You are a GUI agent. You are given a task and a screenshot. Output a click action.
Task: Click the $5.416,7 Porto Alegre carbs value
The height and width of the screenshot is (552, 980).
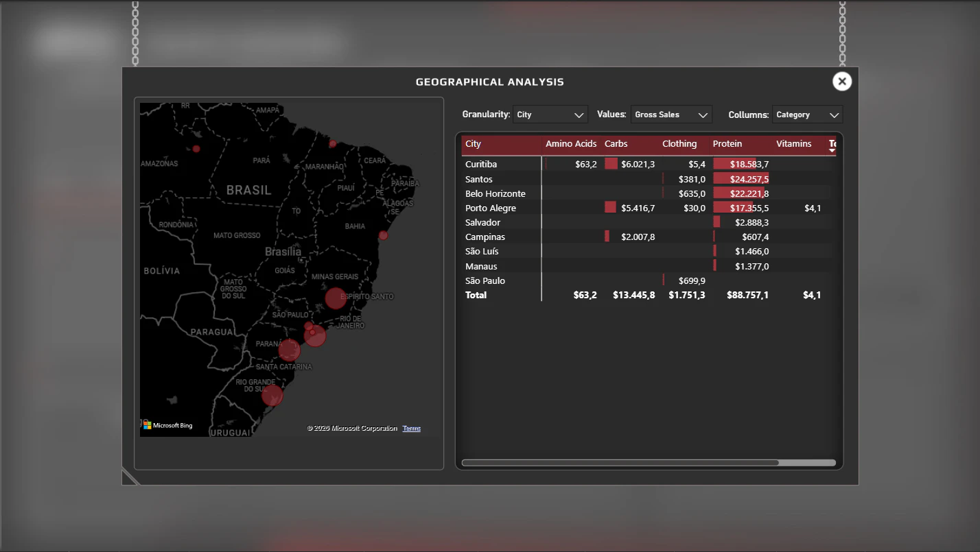(638, 208)
